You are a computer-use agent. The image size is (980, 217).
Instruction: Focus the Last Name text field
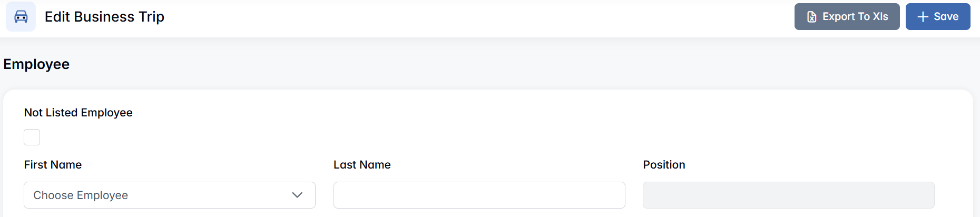tap(479, 195)
